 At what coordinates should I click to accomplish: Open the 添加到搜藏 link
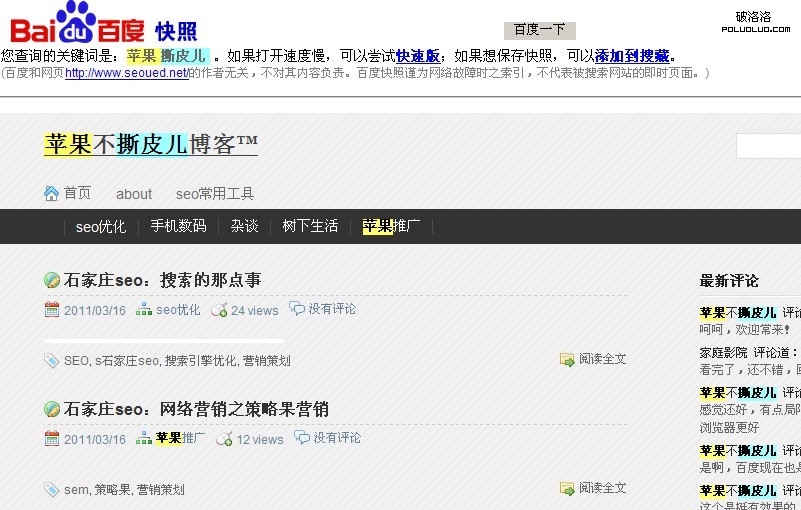[632, 56]
